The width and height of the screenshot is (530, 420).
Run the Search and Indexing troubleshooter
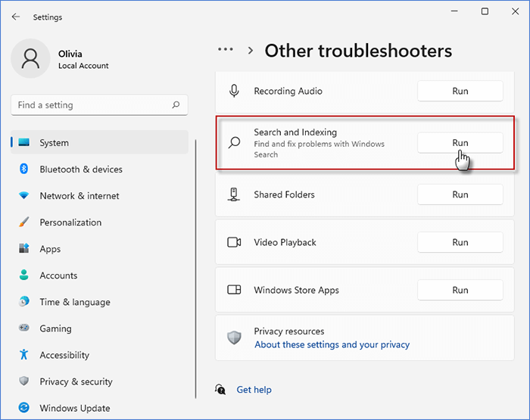(x=460, y=142)
